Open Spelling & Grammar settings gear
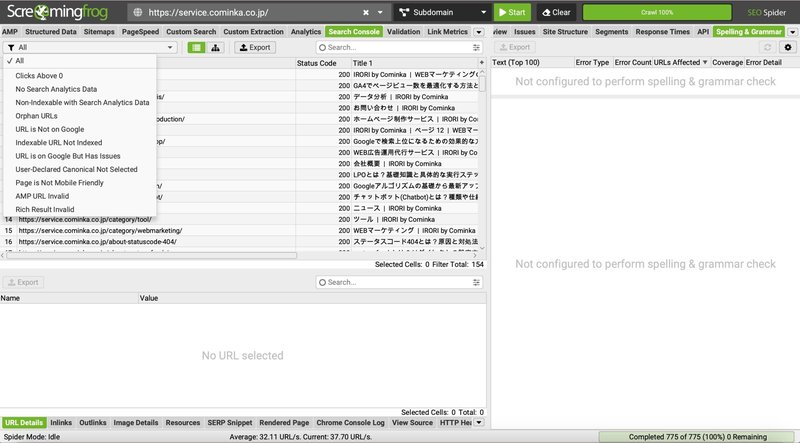The width and height of the screenshot is (800, 443). (x=788, y=47)
